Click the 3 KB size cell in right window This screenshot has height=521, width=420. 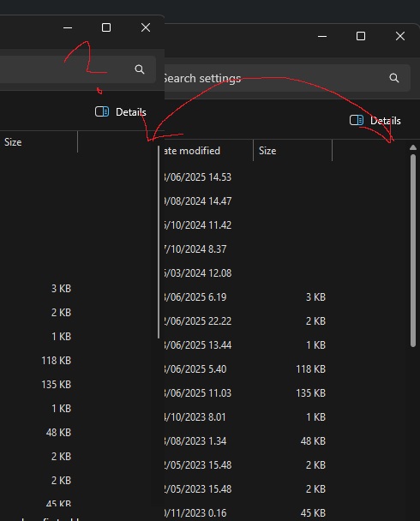tap(315, 297)
